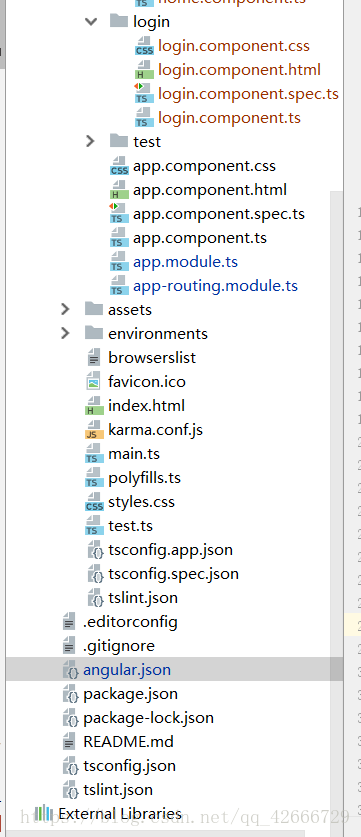Select tsconfig.app.json file name
This screenshot has width=361, height=837.
[x=170, y=550]
